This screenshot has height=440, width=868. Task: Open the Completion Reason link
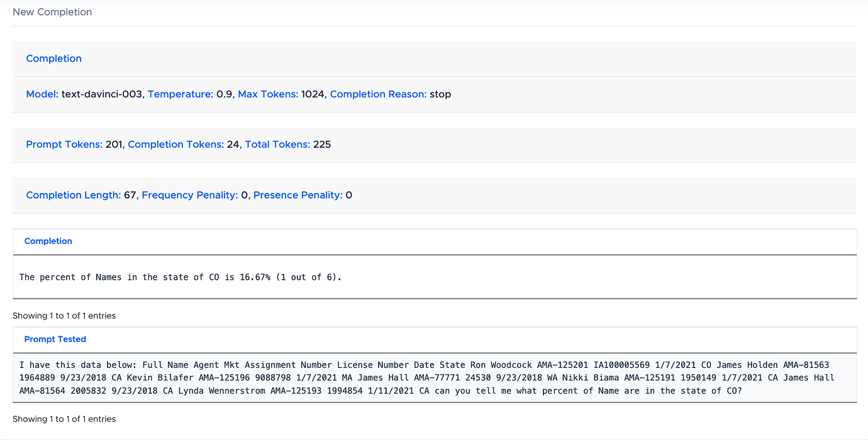(377, 94)
